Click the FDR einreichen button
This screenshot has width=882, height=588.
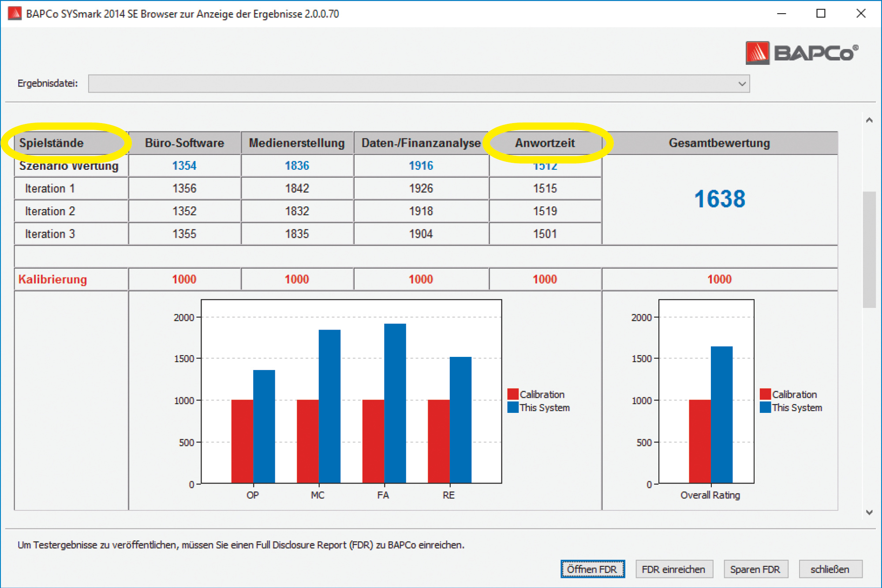click(673, 569)
